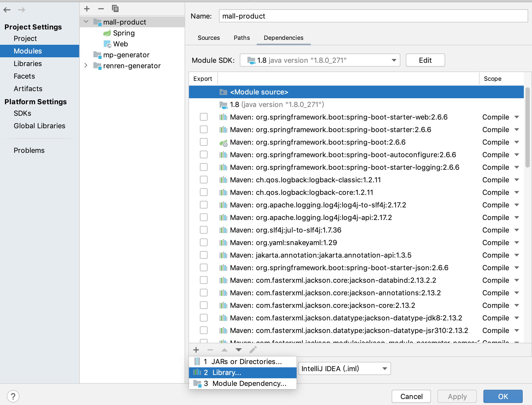Click library icon of logback-classic:1.2.11
This screenshot has height=405, width=532.
223,180
